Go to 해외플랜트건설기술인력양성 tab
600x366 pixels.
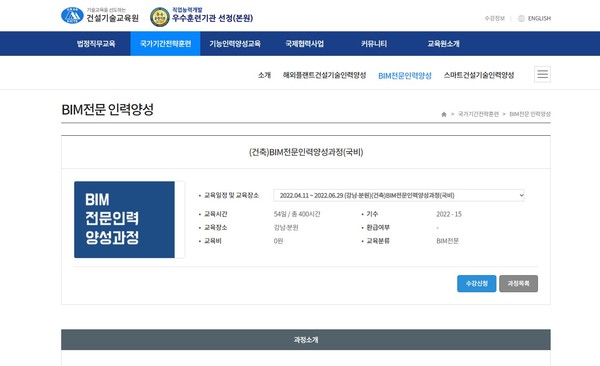click(x=324, y=75)
